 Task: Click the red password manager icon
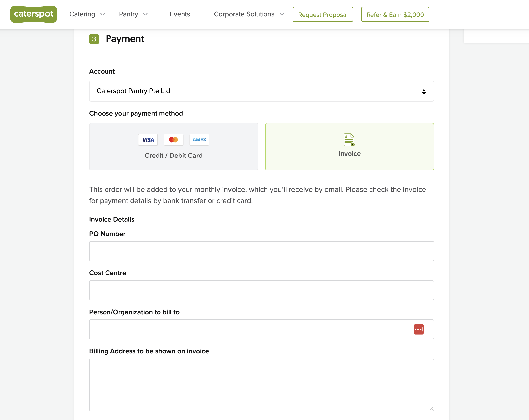click(x=419, y=329)
